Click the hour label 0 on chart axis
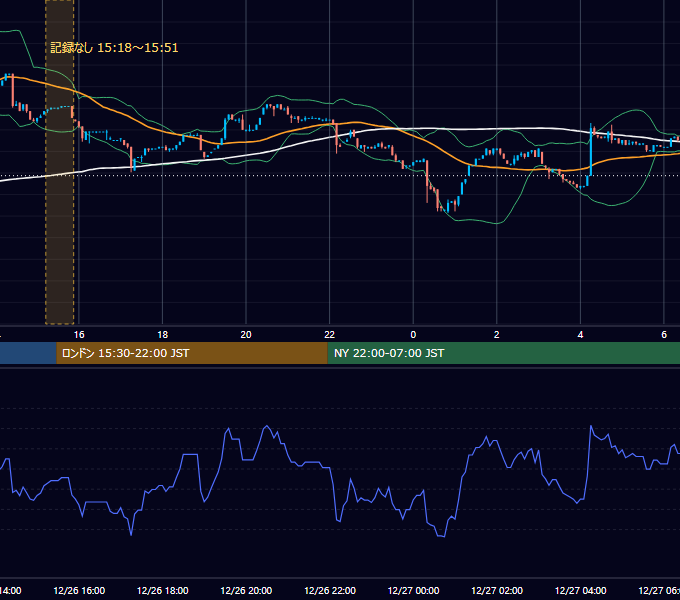This screenshot has height=600, width=680. pyautogui.click(x=413, y=335)
